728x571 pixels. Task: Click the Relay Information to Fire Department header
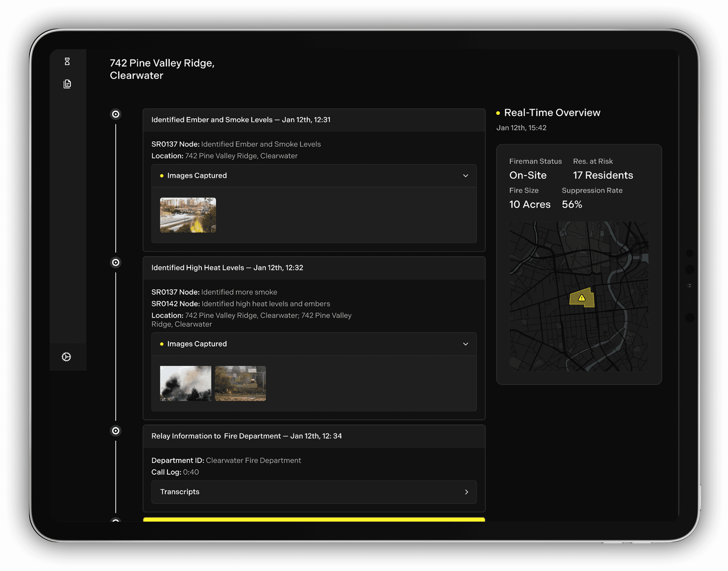(246, 436)
